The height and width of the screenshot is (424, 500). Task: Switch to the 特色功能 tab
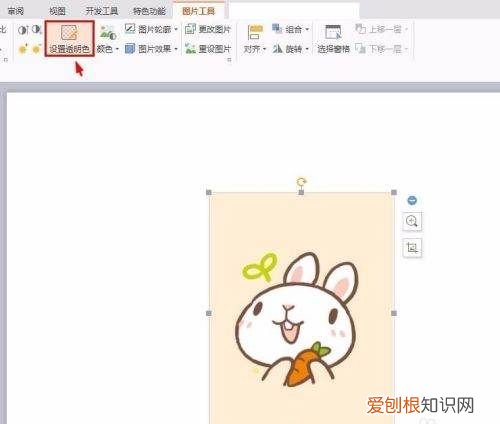point(149,11)
